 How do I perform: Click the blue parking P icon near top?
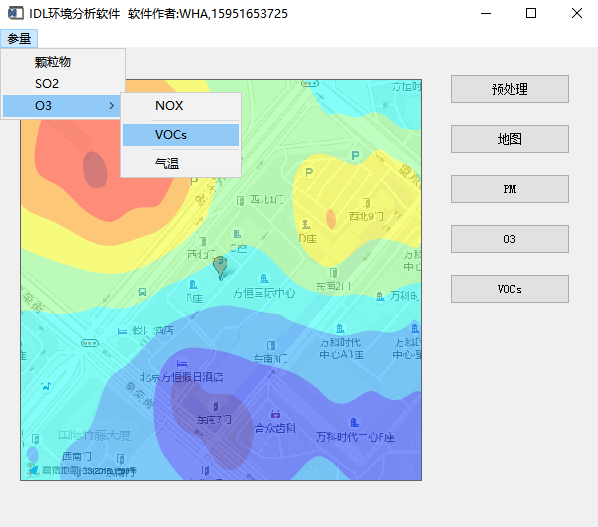pos(355,155)
